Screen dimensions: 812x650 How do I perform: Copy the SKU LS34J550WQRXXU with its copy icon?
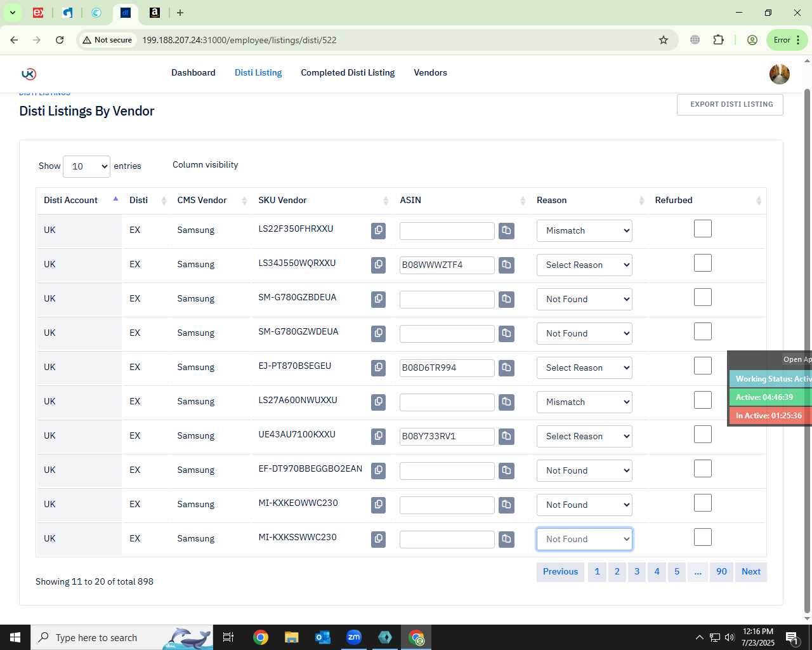point(378,265)
